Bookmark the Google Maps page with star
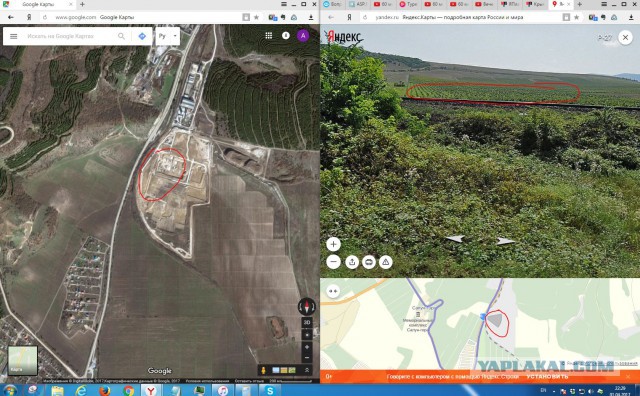Screen dimensions: 640x396 (x=256, y=17)
